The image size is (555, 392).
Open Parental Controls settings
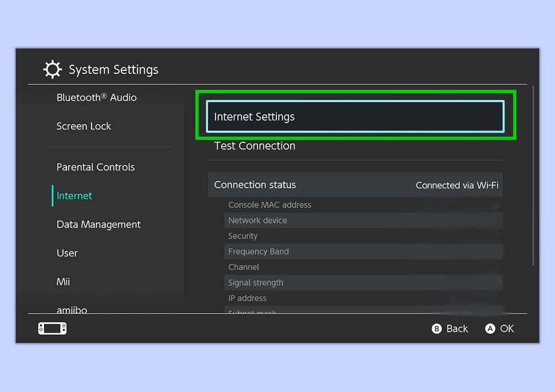pyautogui.click(x=96, y=167)
